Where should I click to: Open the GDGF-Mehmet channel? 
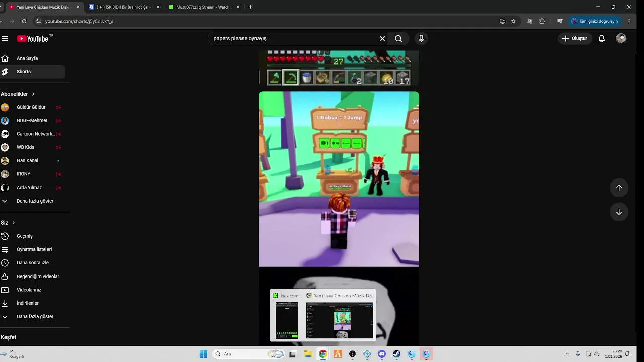32,121
